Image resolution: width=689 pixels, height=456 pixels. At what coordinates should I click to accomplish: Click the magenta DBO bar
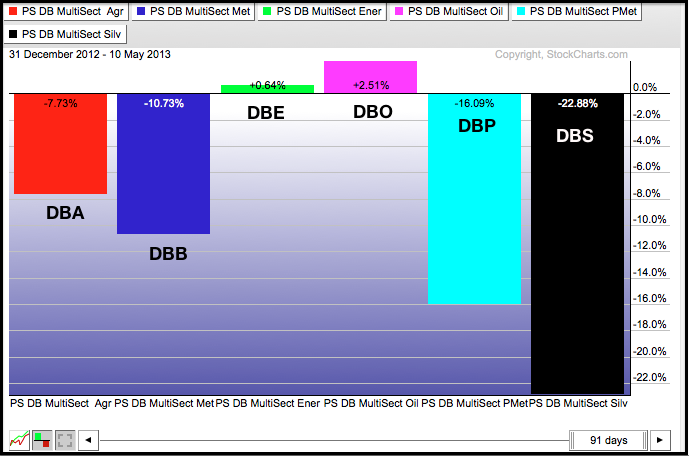tap(370, 77)
